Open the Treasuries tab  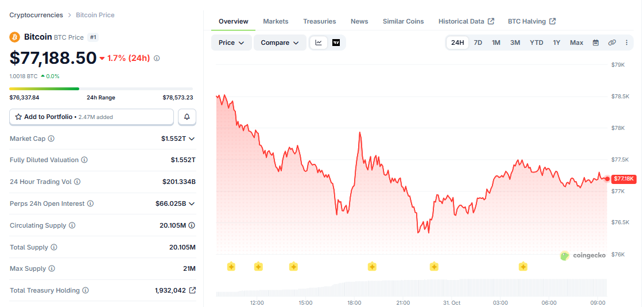point(320,21)
